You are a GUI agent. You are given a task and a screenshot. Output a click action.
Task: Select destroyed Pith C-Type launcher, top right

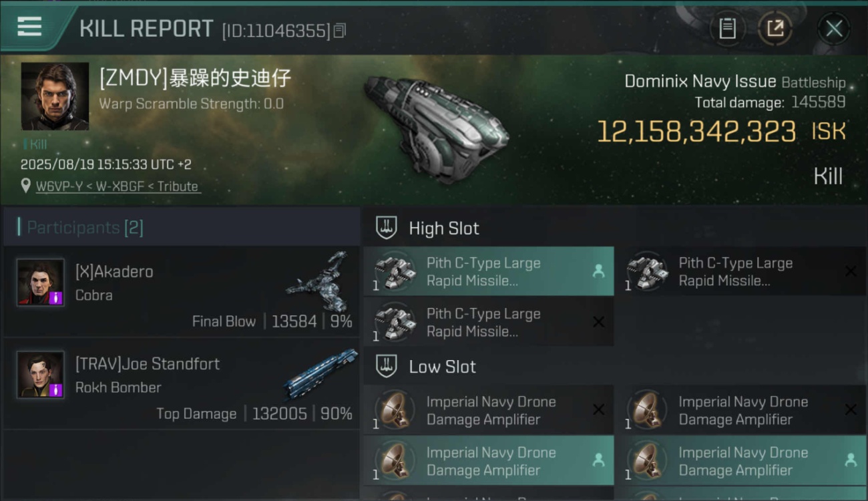tap(740, 271)
